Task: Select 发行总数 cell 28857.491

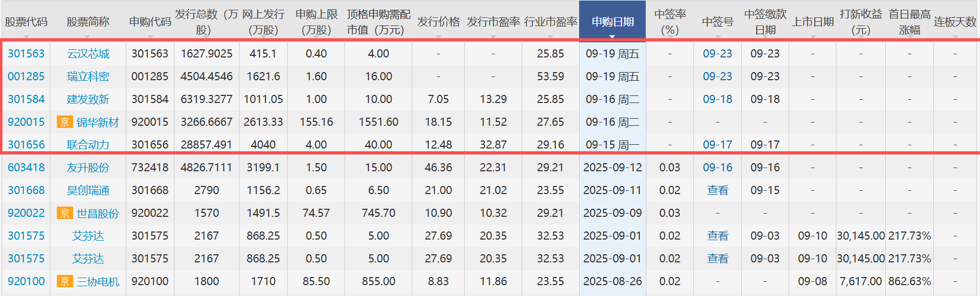Action: (x=206, y=145)
